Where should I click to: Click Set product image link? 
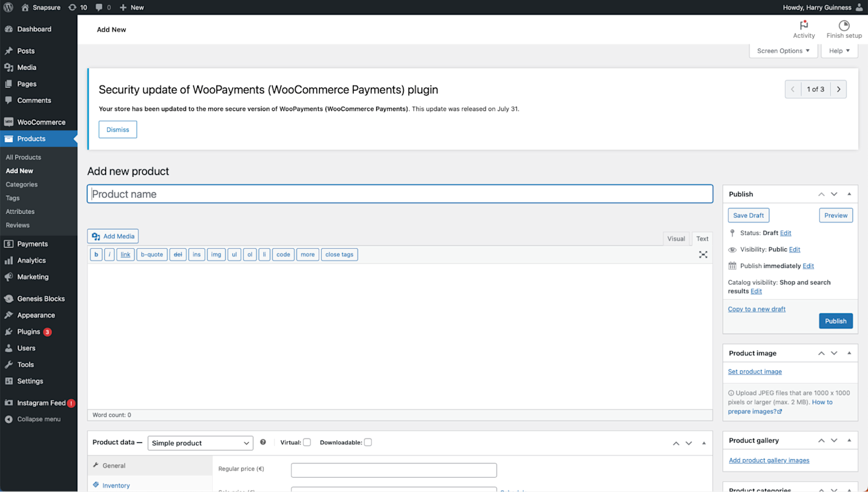pyautogui.click(x=755, y=372)
